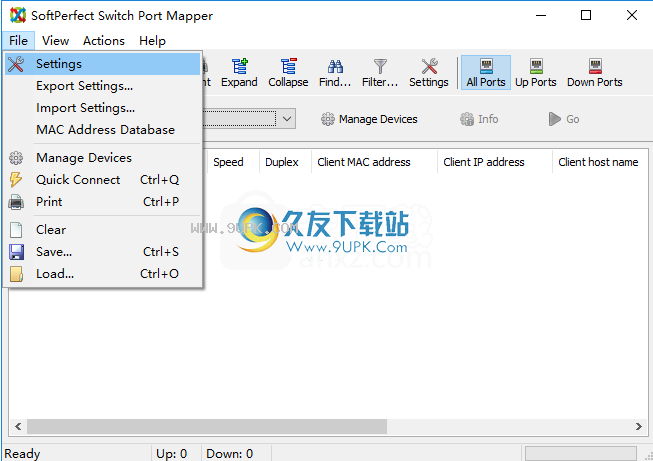Click the blank page Clear icon

point(16,230)
